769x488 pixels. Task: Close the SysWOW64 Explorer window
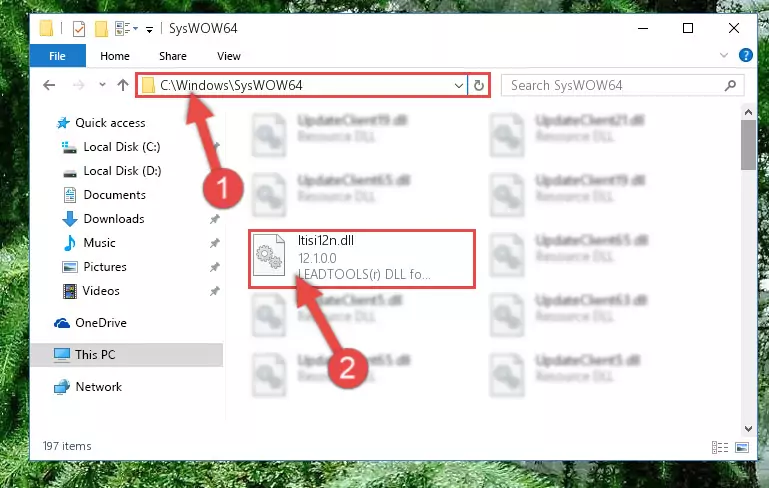734,28
